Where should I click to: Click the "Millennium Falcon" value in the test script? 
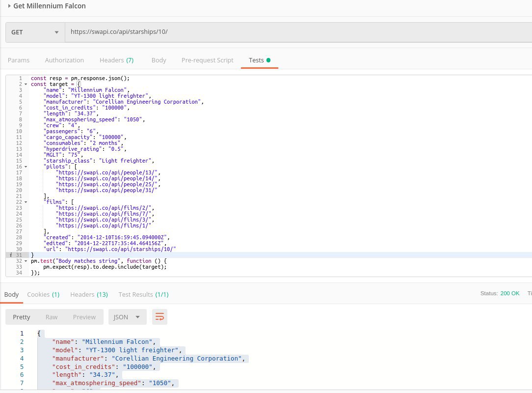98,90
